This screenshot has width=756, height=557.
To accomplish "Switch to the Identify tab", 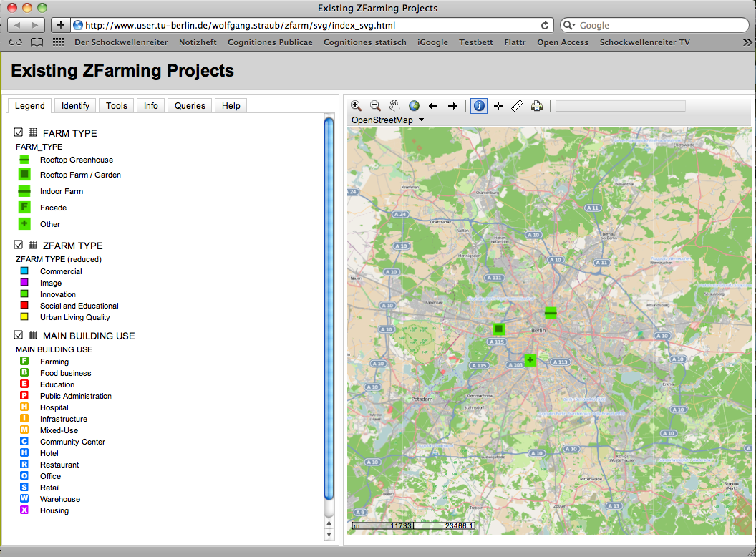I will coord(76,106).
